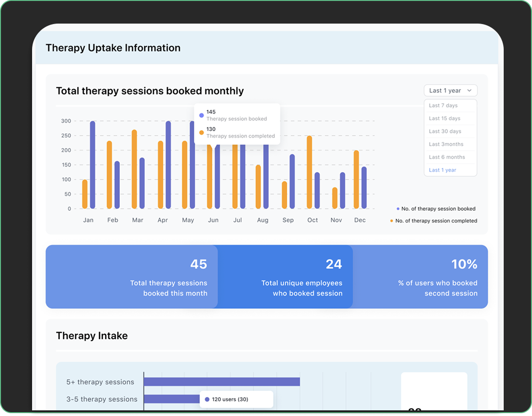Open the Last 1 year dropdown

pyautogui.click(x=450, y=91)
